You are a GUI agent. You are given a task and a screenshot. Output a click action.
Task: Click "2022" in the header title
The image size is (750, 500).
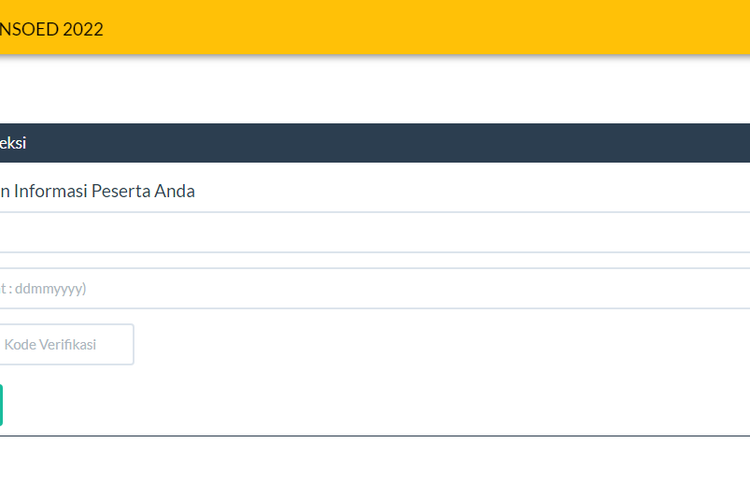[83, 29]
